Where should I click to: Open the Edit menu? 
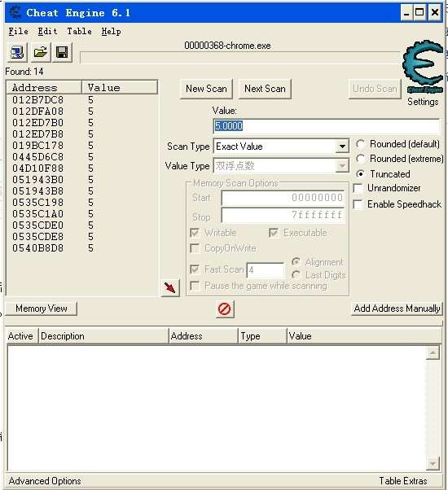(47, 31)
